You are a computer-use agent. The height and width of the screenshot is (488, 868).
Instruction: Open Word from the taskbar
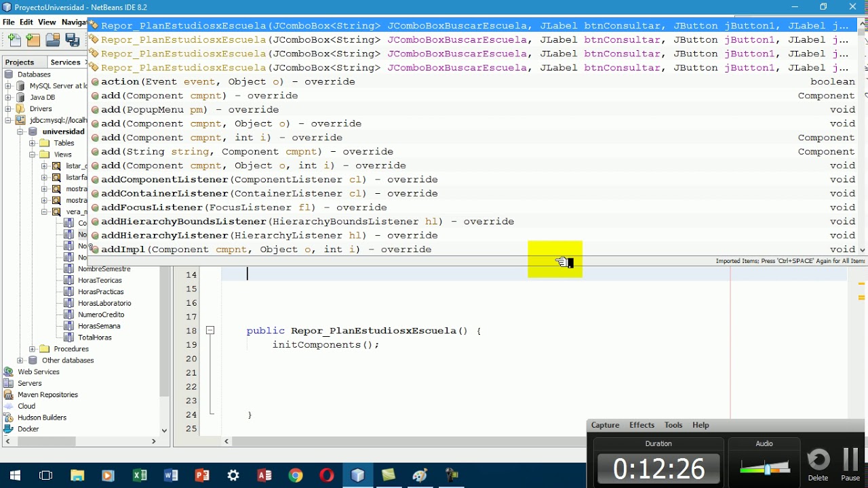pos(171,475)
